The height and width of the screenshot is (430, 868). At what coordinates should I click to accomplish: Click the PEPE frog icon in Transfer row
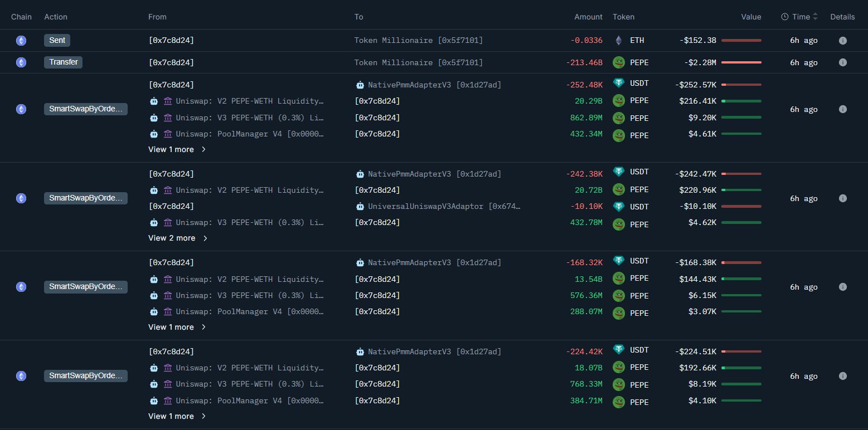619,62
